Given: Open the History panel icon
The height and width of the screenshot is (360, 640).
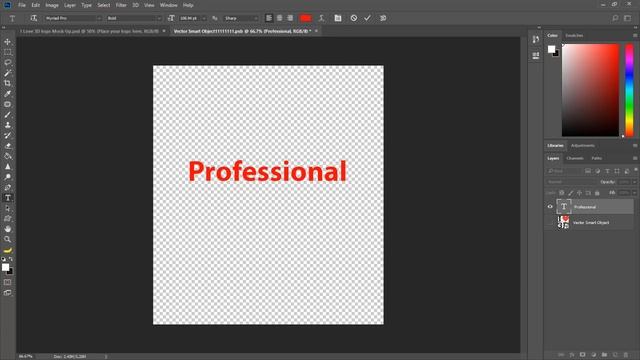Looking at the screenshot, I should click(536, 39).
